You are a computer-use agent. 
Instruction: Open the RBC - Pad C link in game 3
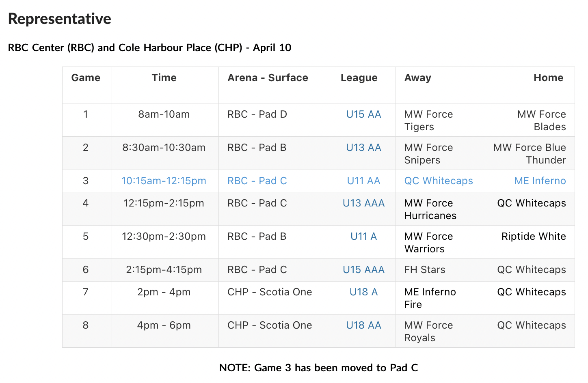(x=257, y=181)
